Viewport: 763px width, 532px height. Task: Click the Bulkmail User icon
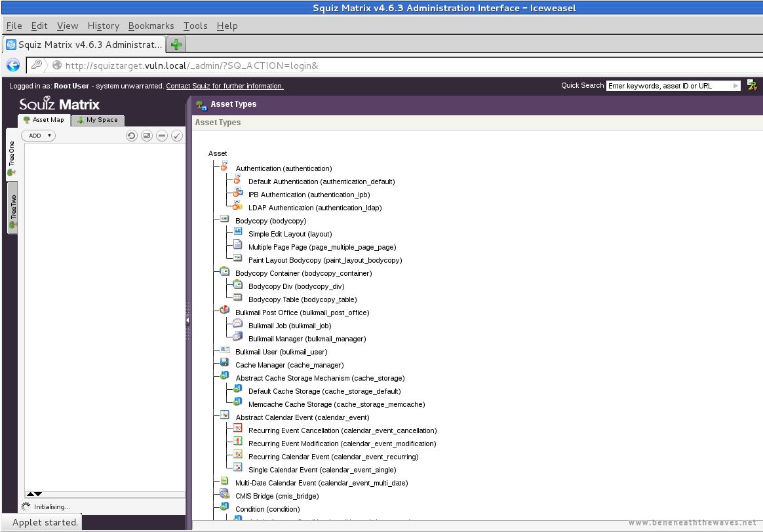tap(225, 350)
